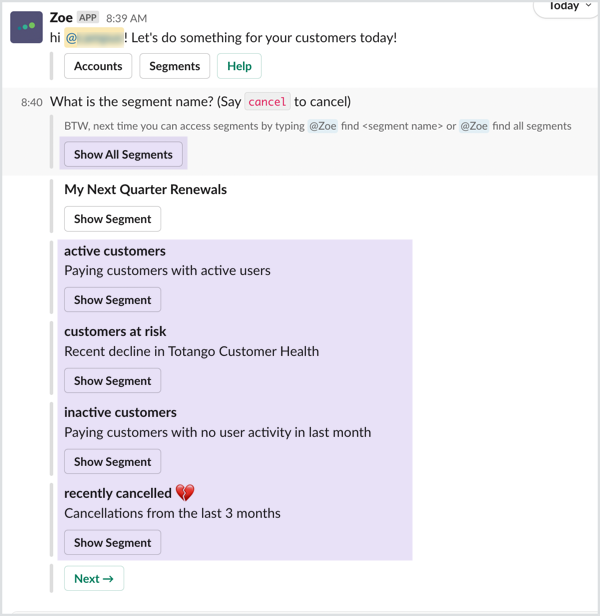Click the APP badge beside Zoe
Image resolution: width=600 pixels, height=616 pixels.
click(88, 18)
